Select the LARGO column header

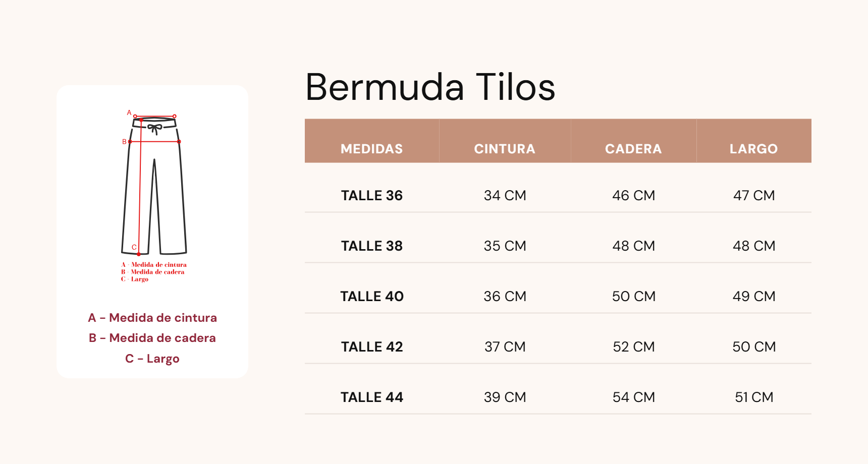753,149
